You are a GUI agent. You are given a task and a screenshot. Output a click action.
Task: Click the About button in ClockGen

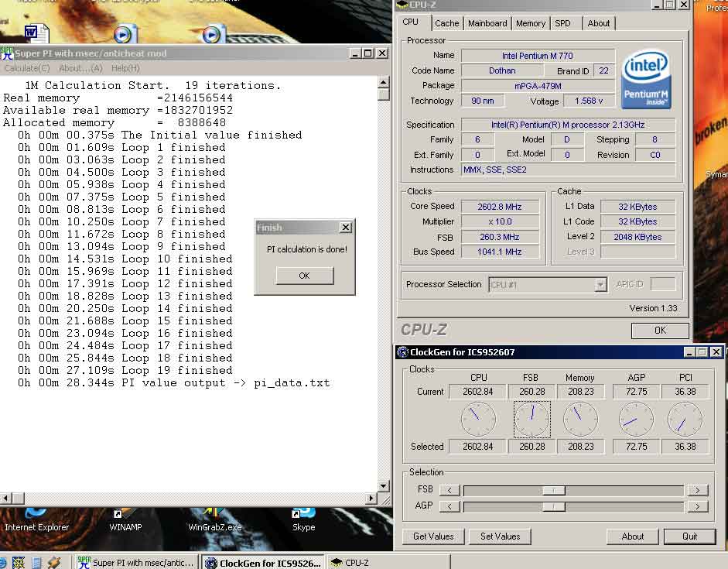pos(632,536)
